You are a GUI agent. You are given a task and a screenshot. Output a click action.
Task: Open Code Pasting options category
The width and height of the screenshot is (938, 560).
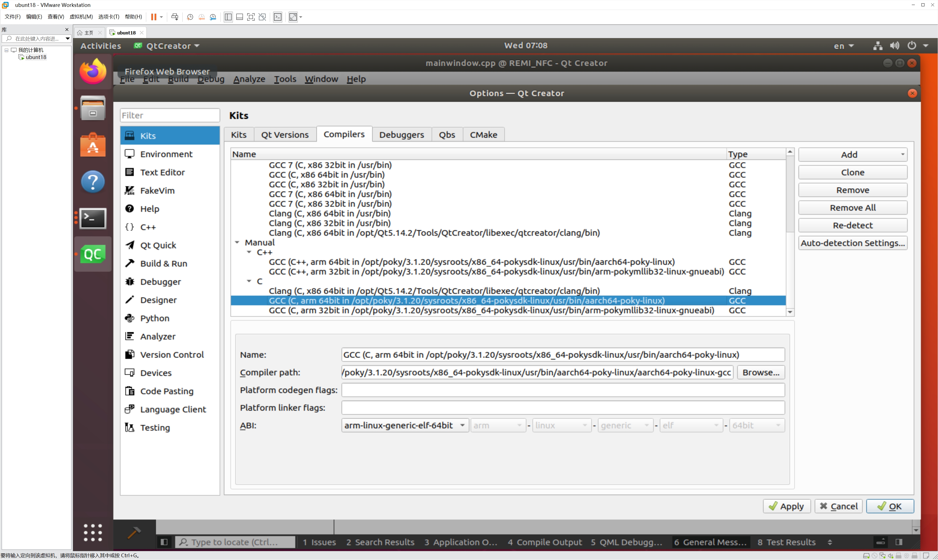click(x=170, y=391)
